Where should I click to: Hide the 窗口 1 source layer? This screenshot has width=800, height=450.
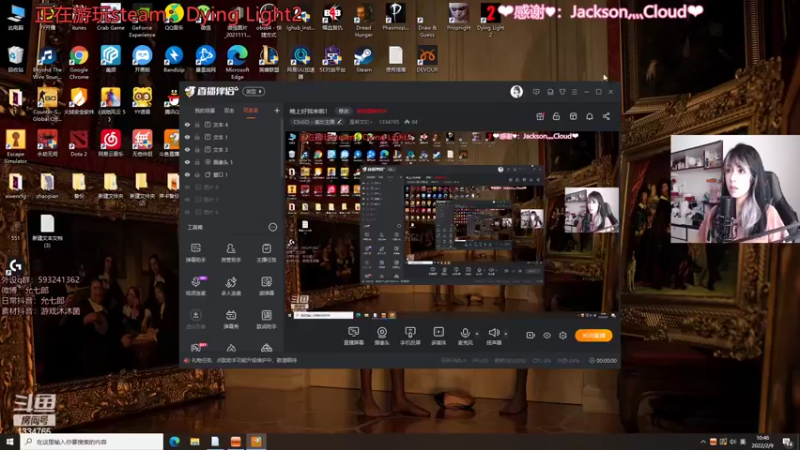tap(187, 174)
